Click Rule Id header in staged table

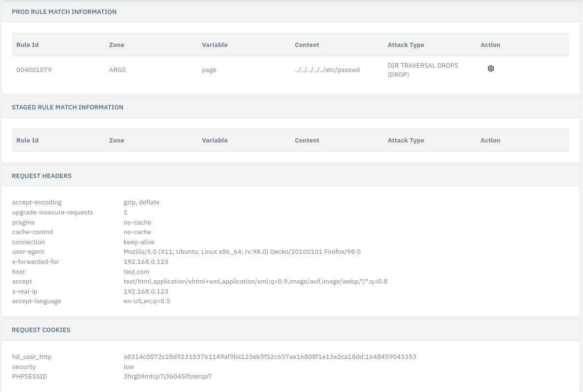(27, 141)
